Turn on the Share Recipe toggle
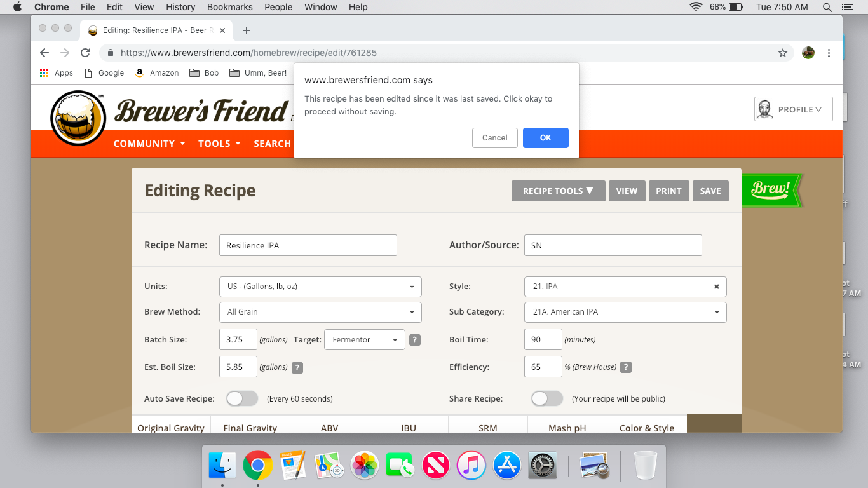868x488 pixels. (x=547, y=398)
